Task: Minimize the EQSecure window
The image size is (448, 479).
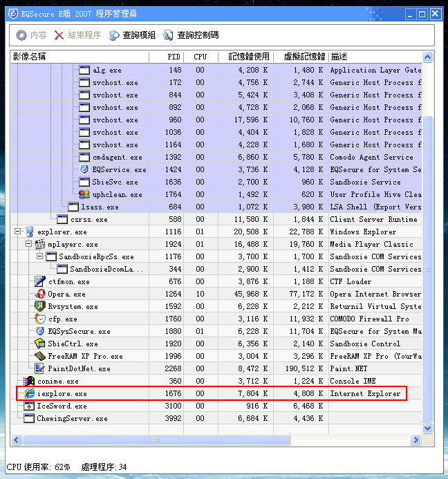Action: point(410,14)
